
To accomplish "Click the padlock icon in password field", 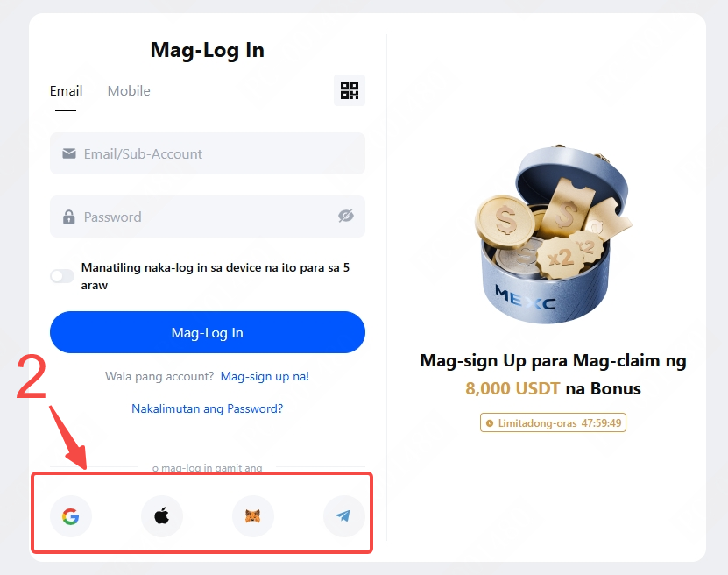I will pos(69,217).
